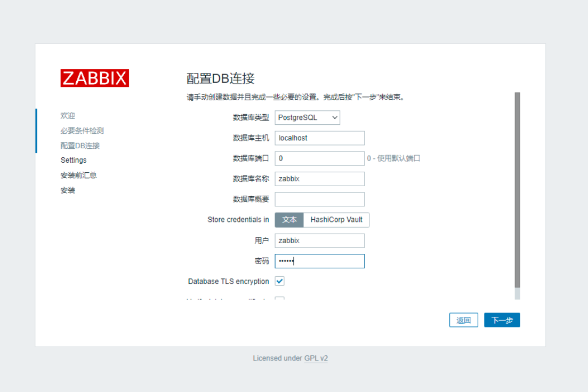Click the 数据库主机 label

[x=251, y=138]
